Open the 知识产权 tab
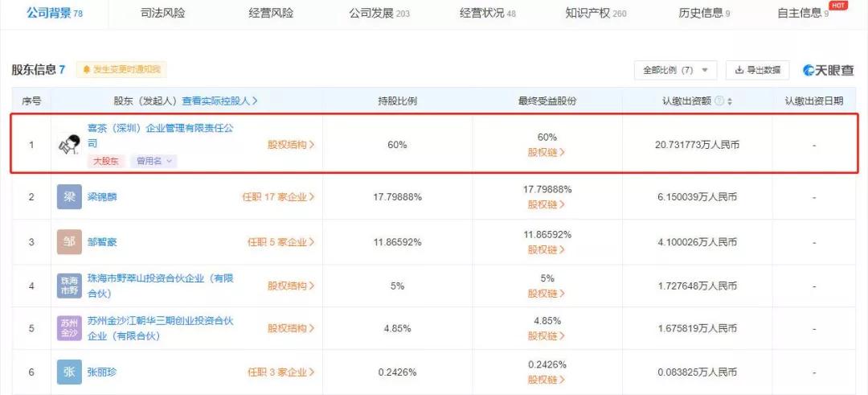The width and height of the screenshot is (868, 395). 596,13
